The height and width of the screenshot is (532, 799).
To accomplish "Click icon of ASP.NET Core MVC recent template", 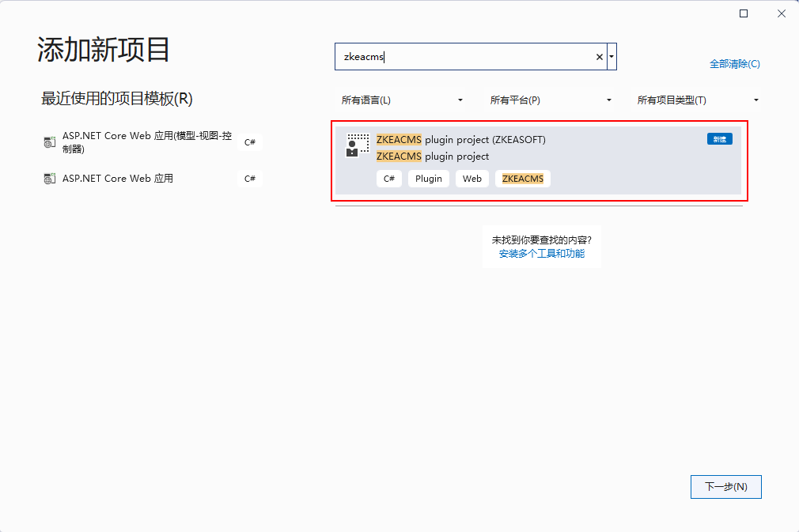I will pos(49,142).
